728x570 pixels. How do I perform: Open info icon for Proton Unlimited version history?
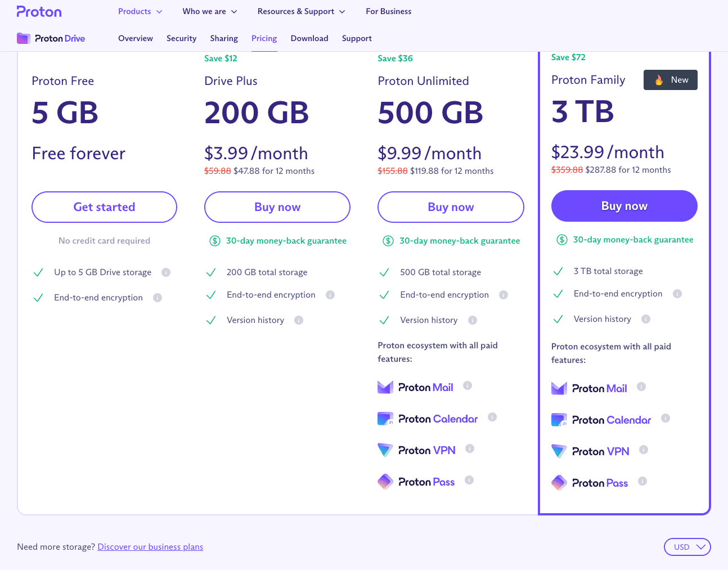click(473, 320)
